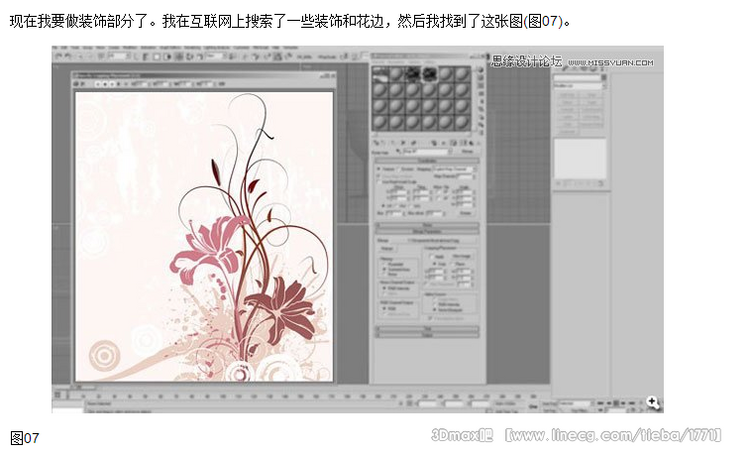
Task: Toggle the red channel button in bitmap viewer
Action: [x=98, y=84]
